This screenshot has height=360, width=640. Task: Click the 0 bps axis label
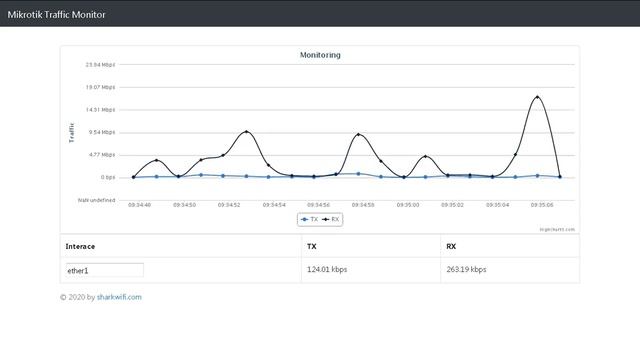108,178
